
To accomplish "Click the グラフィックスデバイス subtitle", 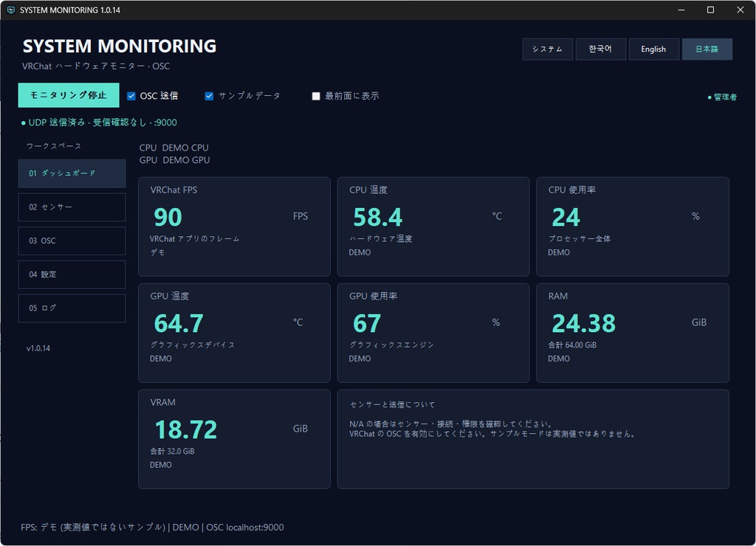I will [193, 345].
